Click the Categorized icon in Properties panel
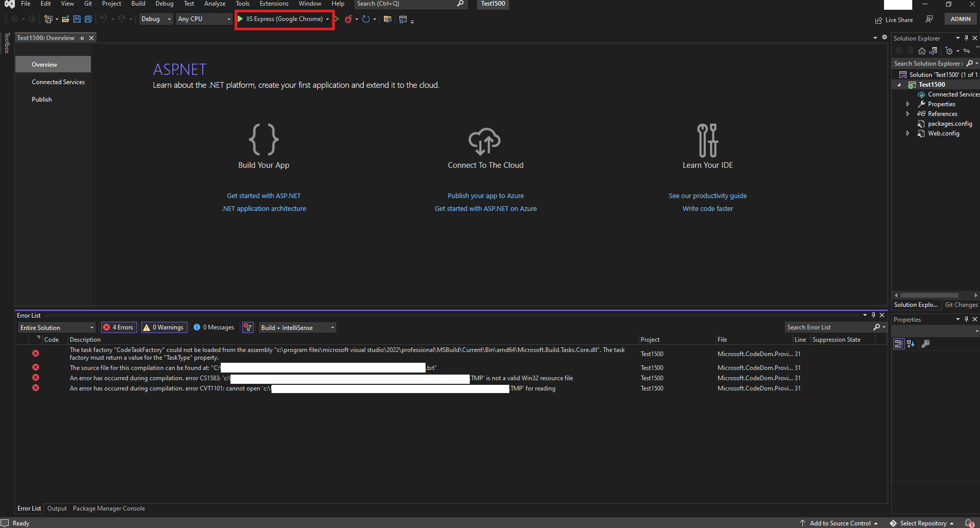This screenshot has height=528, width=980. (899, 344)
